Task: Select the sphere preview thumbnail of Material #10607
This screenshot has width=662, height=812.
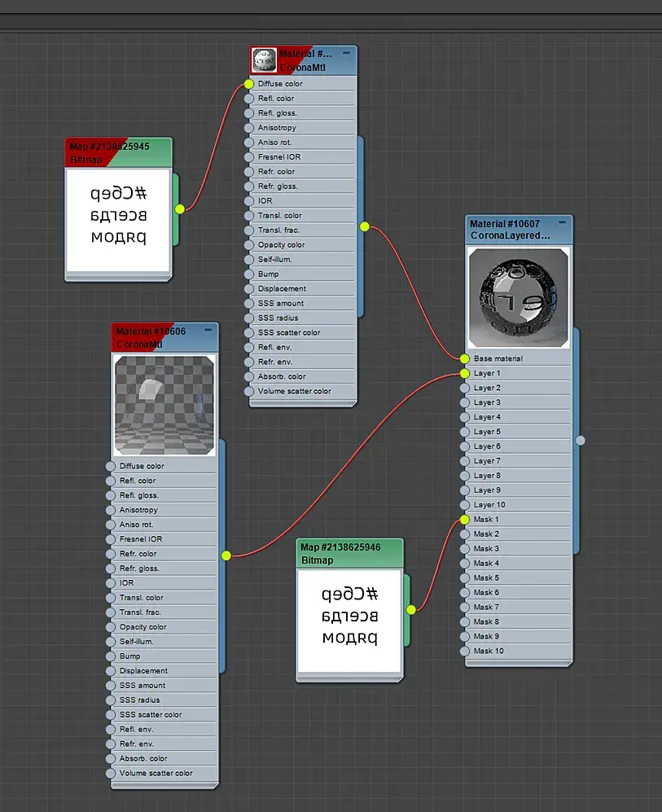Action: 519,298
